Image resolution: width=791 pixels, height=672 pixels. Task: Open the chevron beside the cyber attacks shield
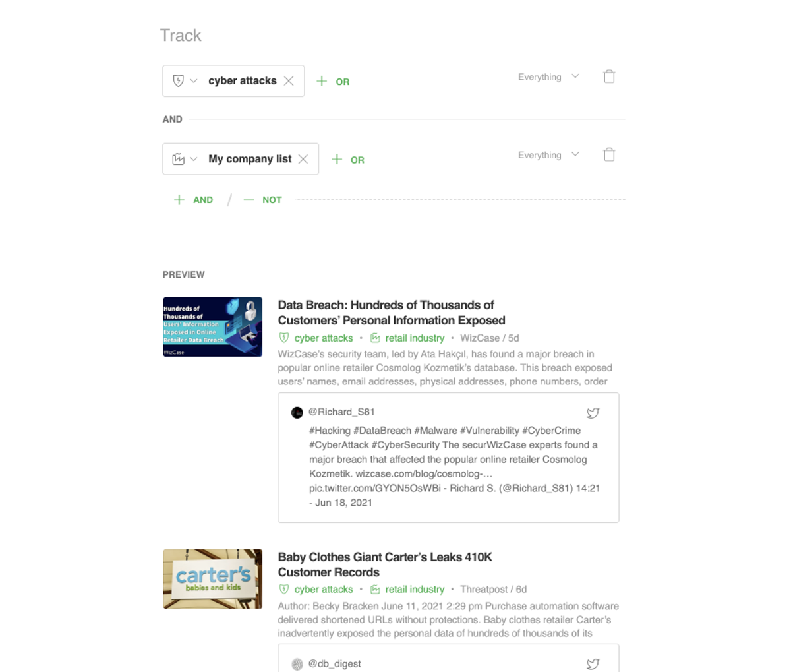coord(194,81)
